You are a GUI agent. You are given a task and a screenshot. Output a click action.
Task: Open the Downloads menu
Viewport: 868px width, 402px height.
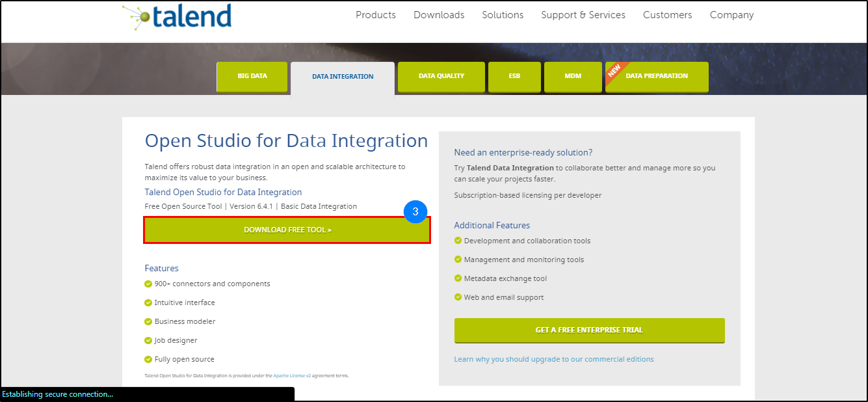pos(439,15)
